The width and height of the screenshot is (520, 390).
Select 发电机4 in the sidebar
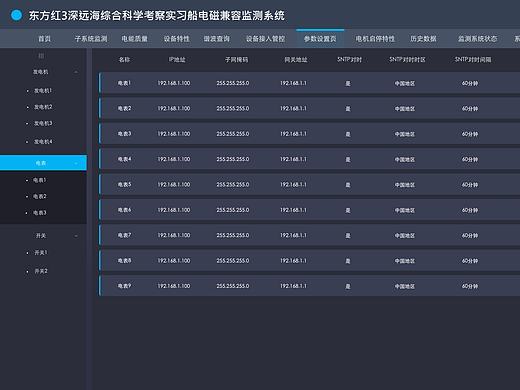point(43,142)
